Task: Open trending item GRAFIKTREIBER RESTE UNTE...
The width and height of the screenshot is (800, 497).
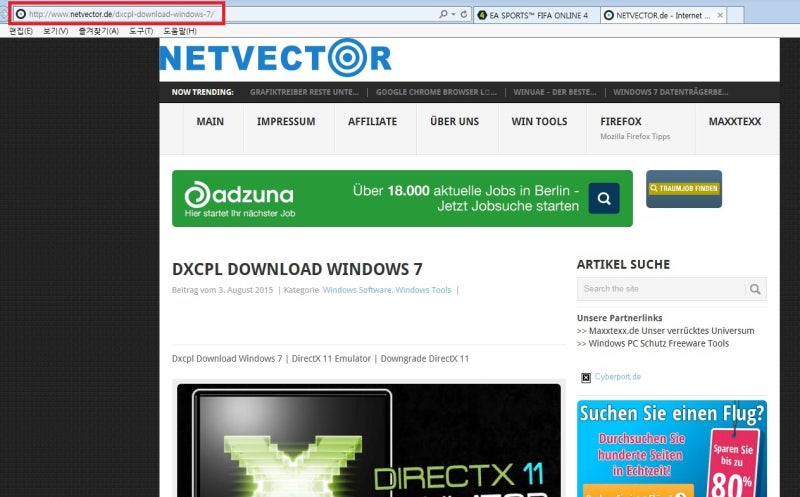Action: click(304, 92)
